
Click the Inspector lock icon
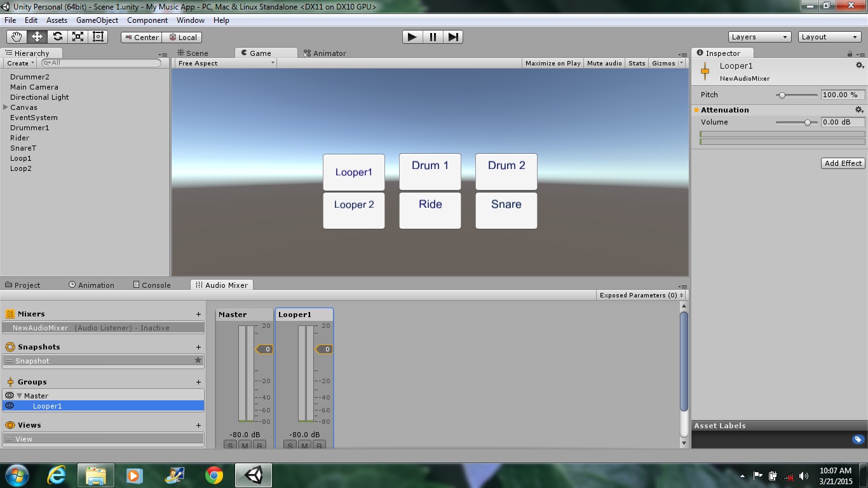click(x=850, y=54)
